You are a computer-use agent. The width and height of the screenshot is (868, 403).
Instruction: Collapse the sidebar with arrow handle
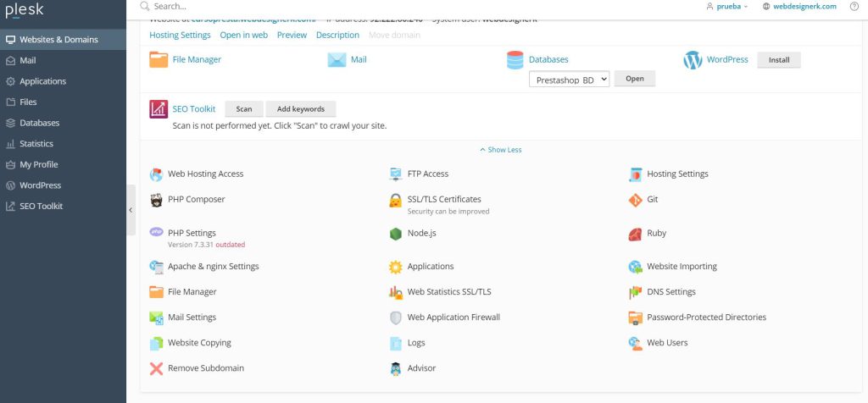tap(131, 210)
